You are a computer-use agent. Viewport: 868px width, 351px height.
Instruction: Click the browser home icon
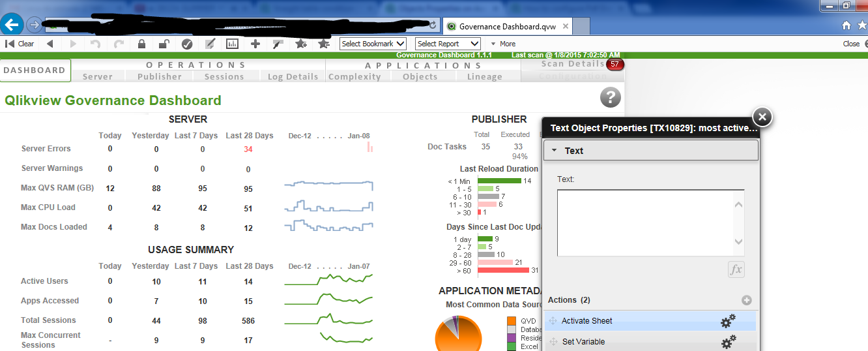[846, 25]
